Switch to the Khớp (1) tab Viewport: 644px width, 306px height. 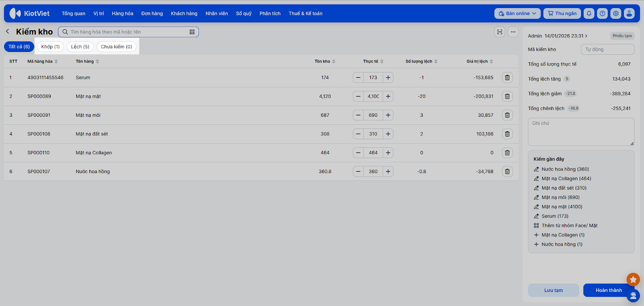click(x=50, y=47)
